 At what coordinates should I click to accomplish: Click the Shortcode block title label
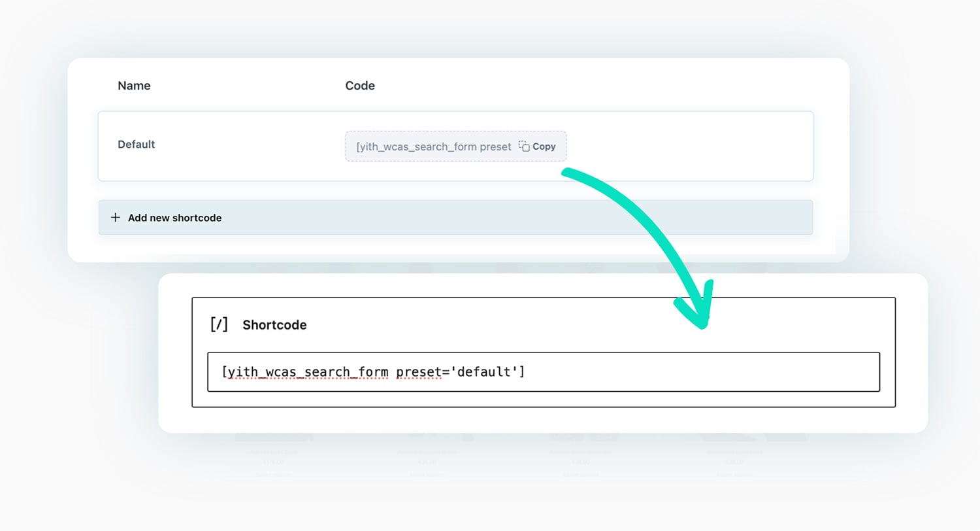[x=274, y=324]
